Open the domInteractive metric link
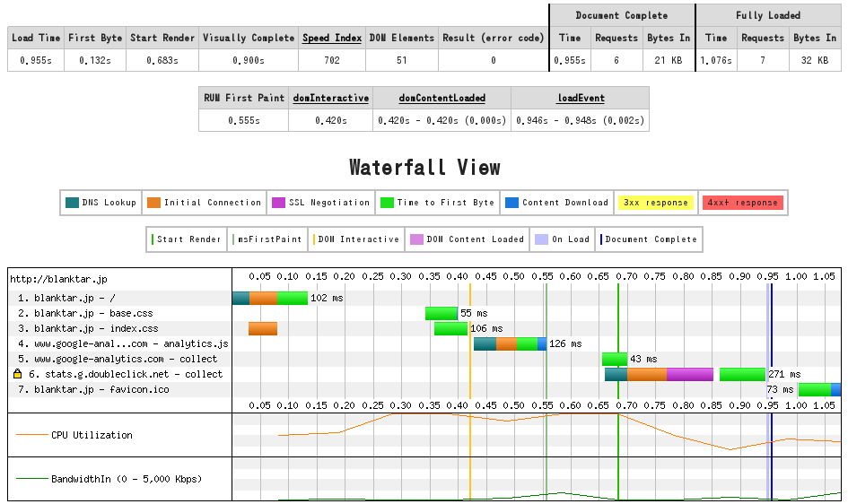 pyautogui.click(x=330, y=98)
